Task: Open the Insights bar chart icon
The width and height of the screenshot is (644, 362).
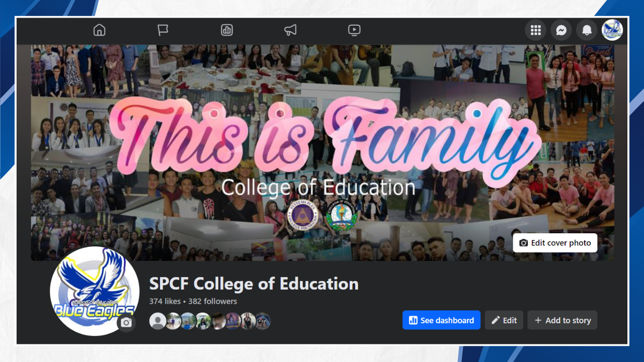Action: tap(227, 30)
